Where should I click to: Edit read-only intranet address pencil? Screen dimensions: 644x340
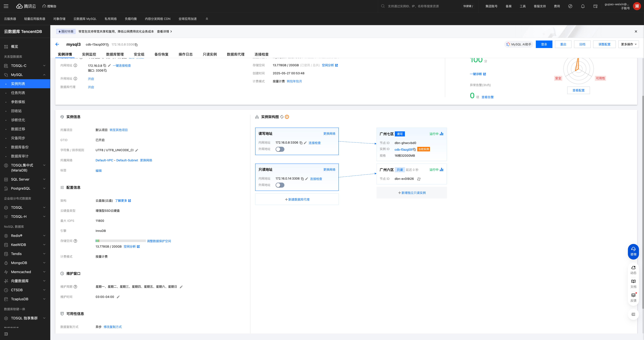tap(307, 179)
